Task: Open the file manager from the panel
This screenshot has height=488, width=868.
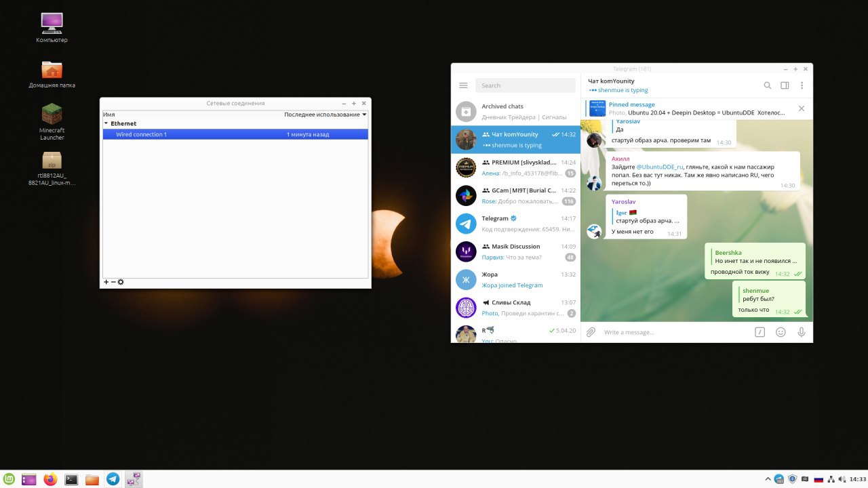Action: (92, 479)
